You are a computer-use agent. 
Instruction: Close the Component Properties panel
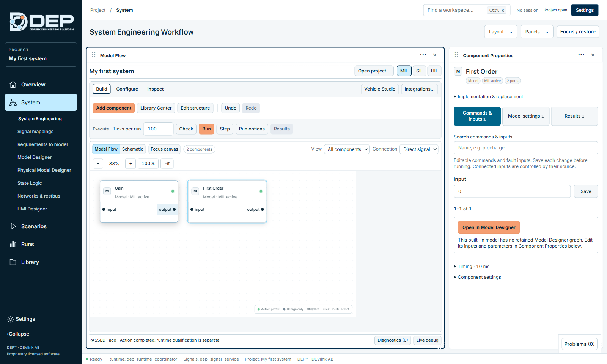click(593, 55)
